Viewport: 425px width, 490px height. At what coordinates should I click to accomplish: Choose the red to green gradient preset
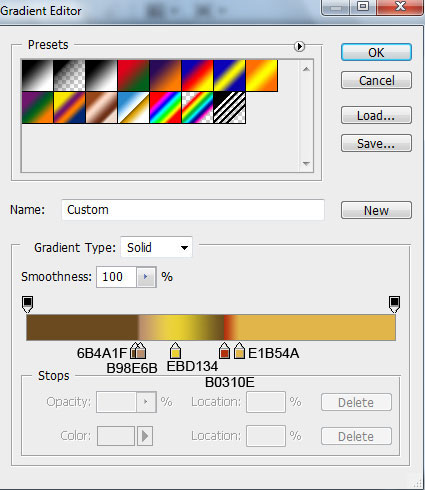point(133,75)
